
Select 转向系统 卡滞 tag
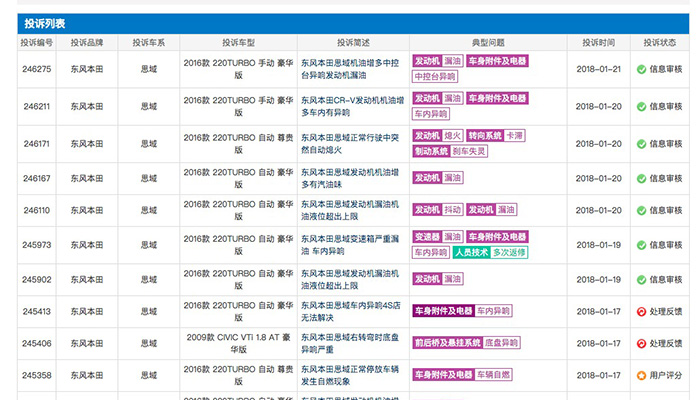[496, 136]
